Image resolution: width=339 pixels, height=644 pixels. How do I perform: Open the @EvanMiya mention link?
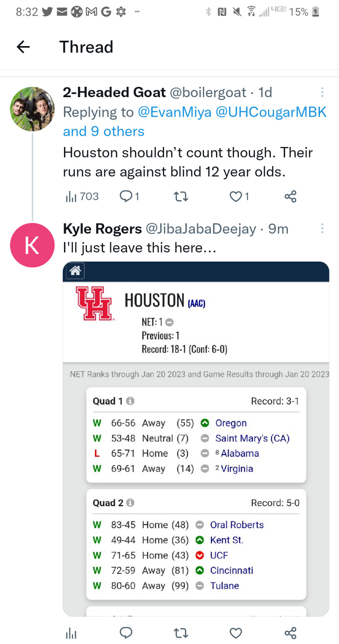tap(174, 112)
